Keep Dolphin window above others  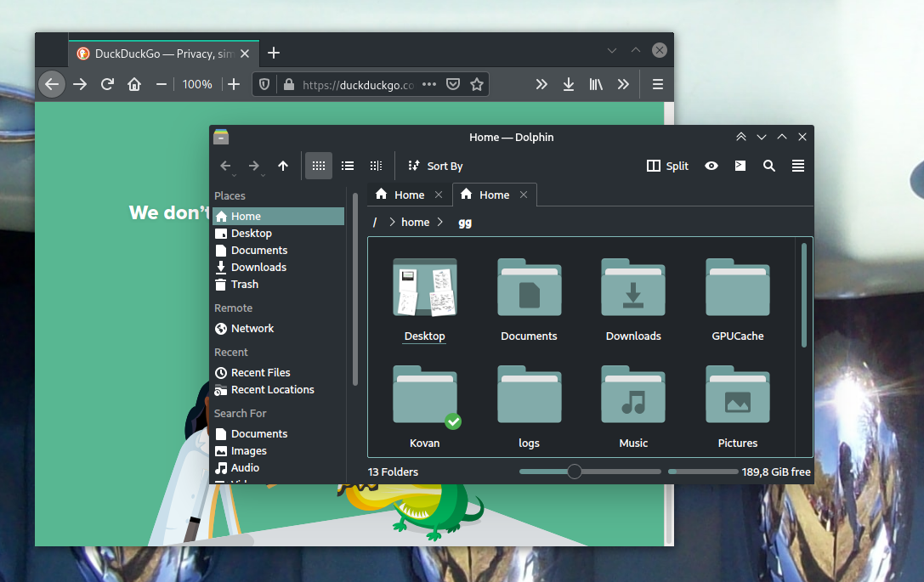click(740, 137)
